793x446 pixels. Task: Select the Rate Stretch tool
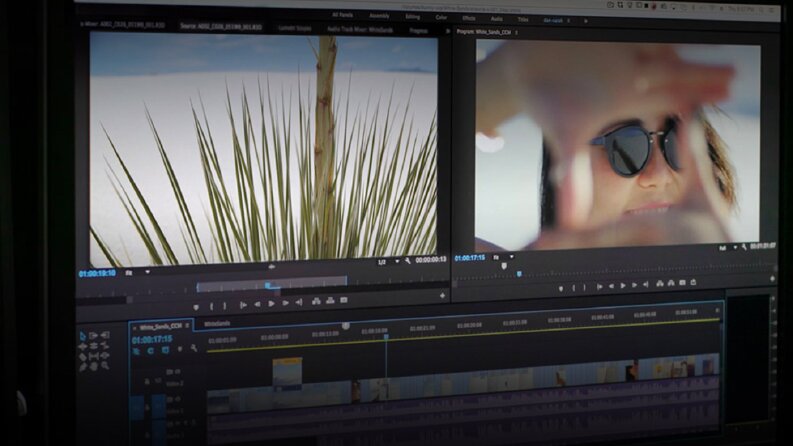(x=105, y=346)
